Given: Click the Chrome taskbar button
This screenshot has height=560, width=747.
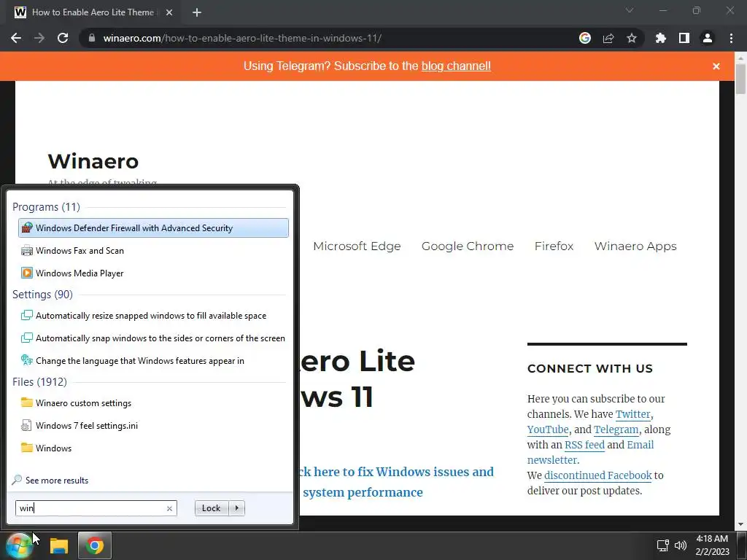Looking at the screenshot, I should coord(95,545).
